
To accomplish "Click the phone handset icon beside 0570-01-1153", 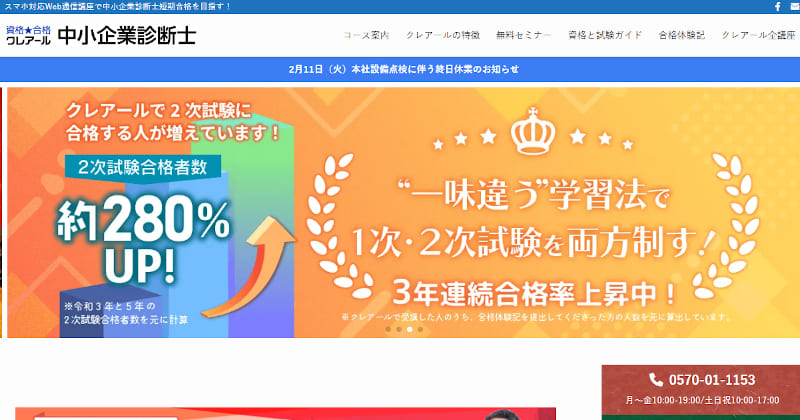I will point(656,380).
